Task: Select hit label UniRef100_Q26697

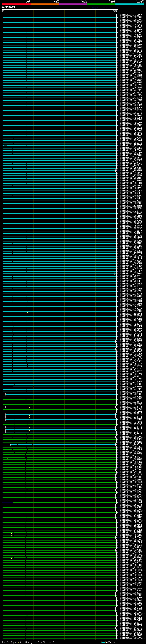Action: (131, 291)
